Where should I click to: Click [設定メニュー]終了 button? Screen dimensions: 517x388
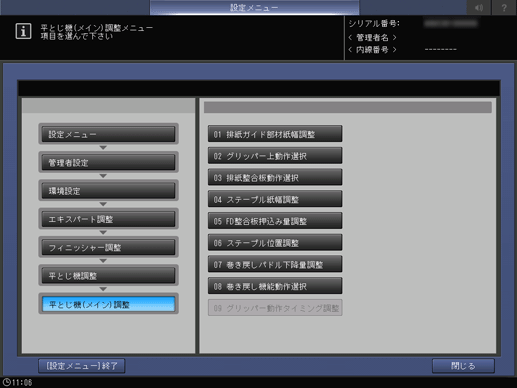pyautogui.click(x=82, y=366)
